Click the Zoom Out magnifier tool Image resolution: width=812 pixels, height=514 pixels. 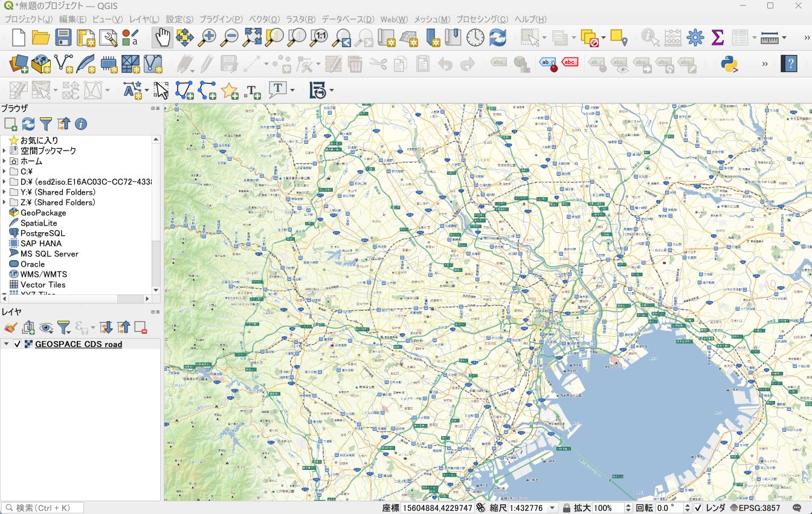(230, 37)
